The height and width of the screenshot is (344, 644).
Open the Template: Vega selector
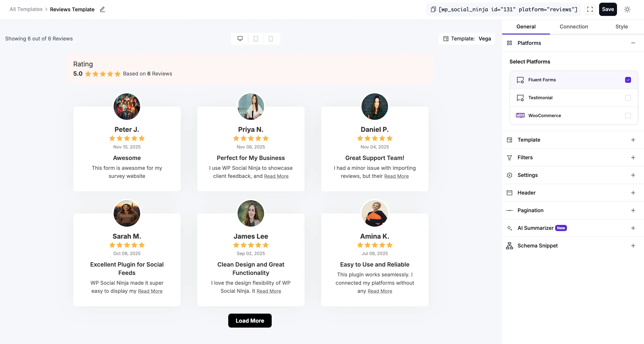click(467, 38)
